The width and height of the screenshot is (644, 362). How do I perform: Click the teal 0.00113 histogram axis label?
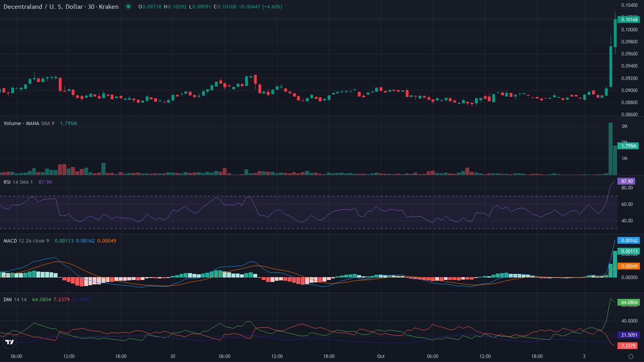[629, 251]
